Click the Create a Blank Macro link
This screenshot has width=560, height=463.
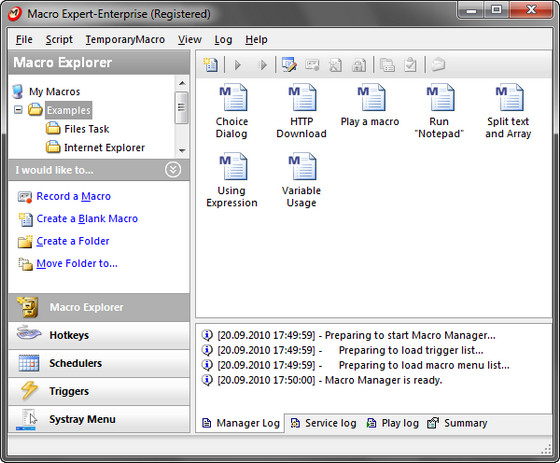87,219
